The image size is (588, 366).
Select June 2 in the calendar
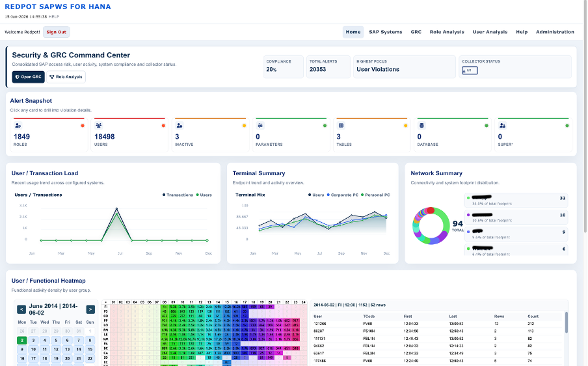[22, 341]
